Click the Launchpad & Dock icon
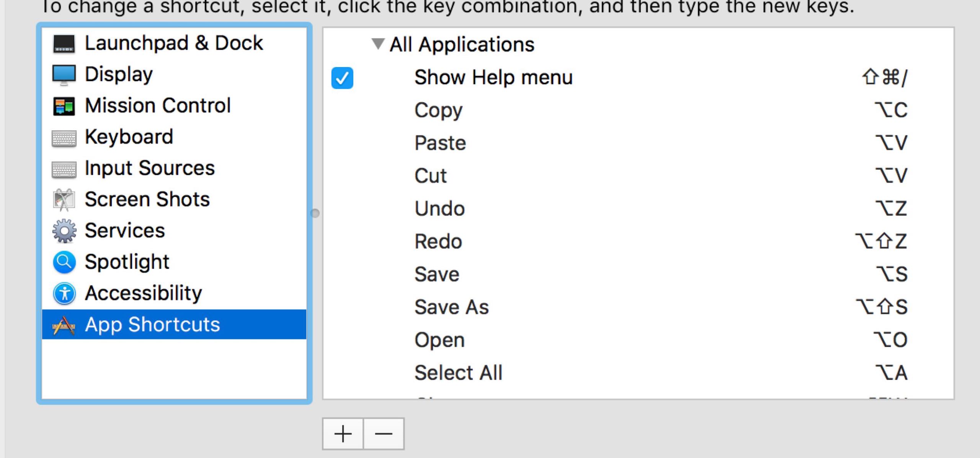980x458 pixels. click(x=64, y=43)
